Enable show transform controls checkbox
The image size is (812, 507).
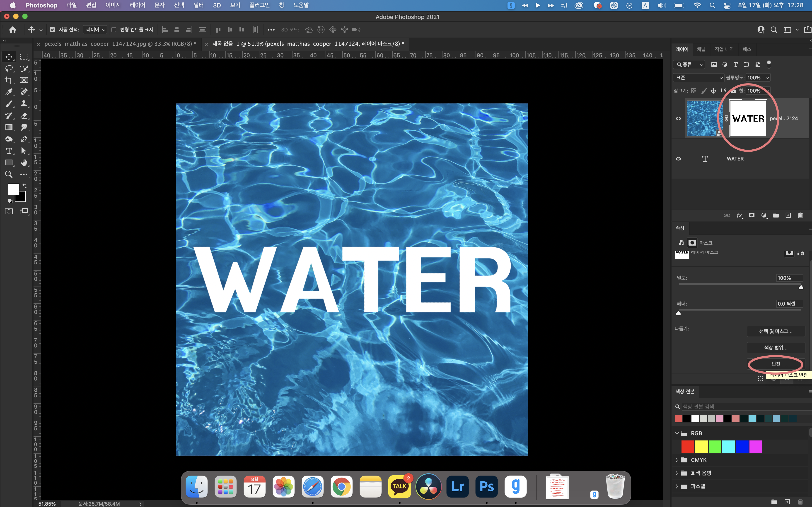(x=114, y=30)
